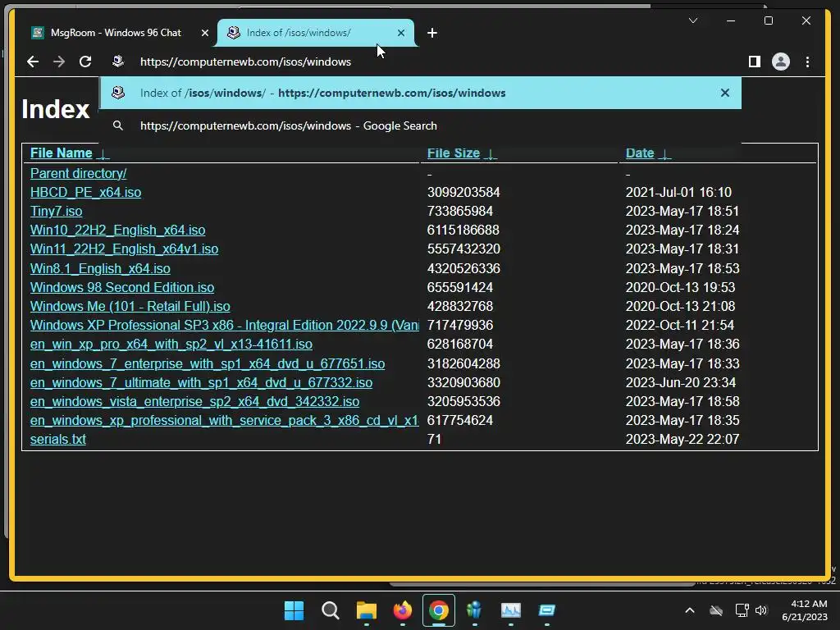The height and width of the screenshot is (630, 840).
Task: Sort descending by File Name arrow
Action: pos(103,153)
